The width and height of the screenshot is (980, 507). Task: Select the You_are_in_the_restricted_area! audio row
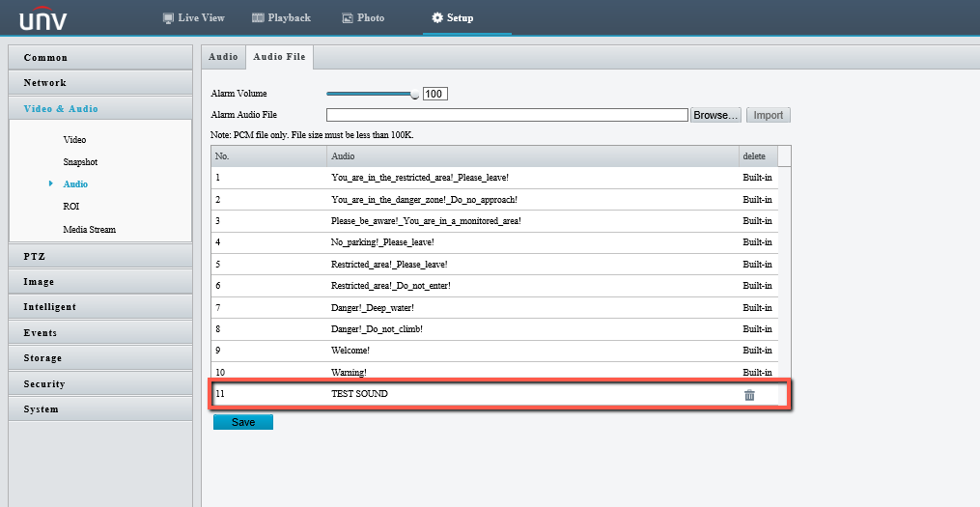point(494,178)
